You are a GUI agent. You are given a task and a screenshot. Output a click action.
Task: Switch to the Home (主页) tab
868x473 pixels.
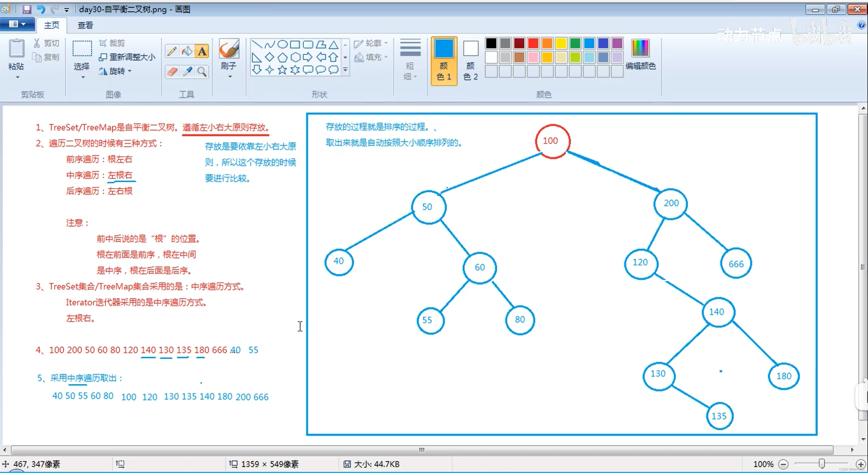[x=51, y=25]
